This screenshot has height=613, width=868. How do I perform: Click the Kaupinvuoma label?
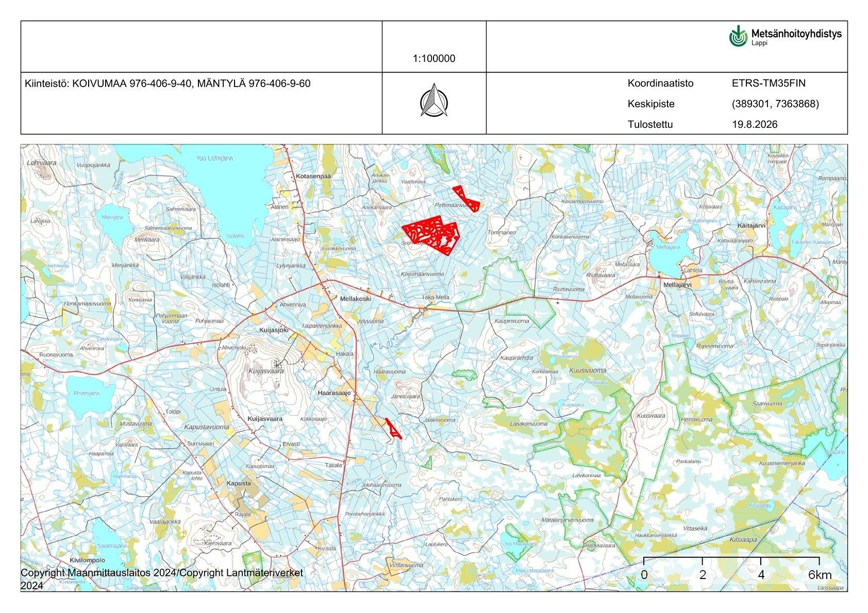pos(511,321)
